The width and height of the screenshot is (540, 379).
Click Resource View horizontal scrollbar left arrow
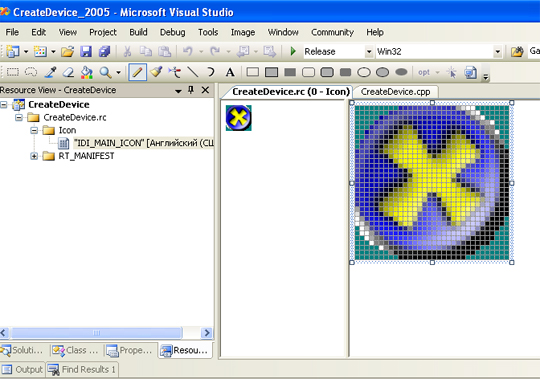pos(4,333)
